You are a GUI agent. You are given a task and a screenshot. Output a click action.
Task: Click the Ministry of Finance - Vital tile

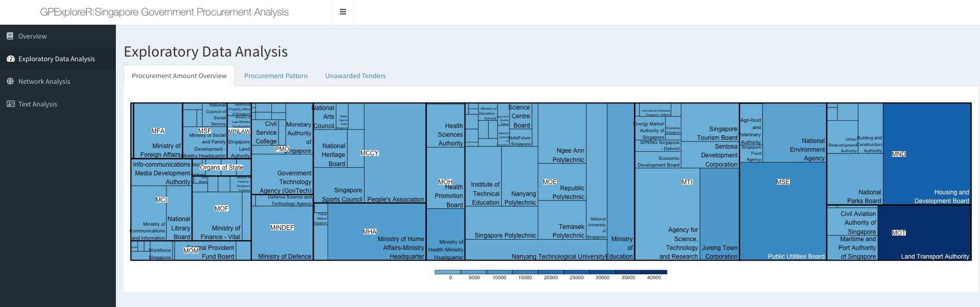[x=217, y=216]
